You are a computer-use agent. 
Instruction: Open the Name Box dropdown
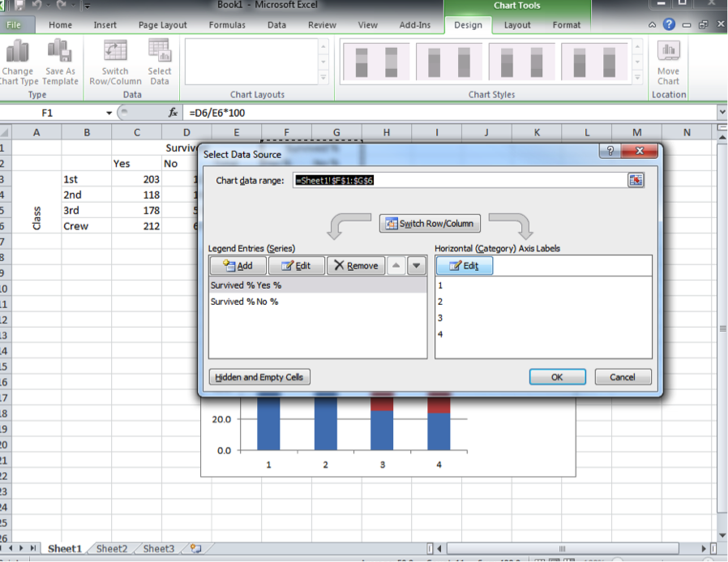point(109,113)
